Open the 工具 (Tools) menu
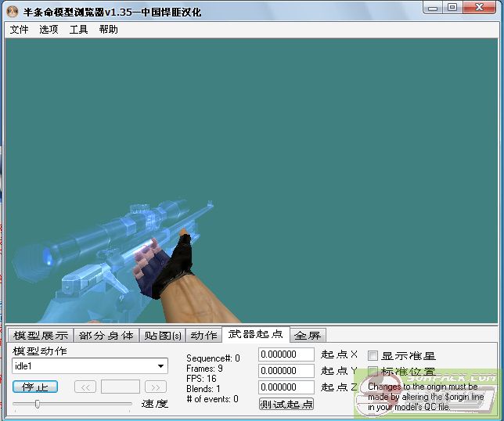The height and width of the screenshot is (421, 504). tap(78, 30)
